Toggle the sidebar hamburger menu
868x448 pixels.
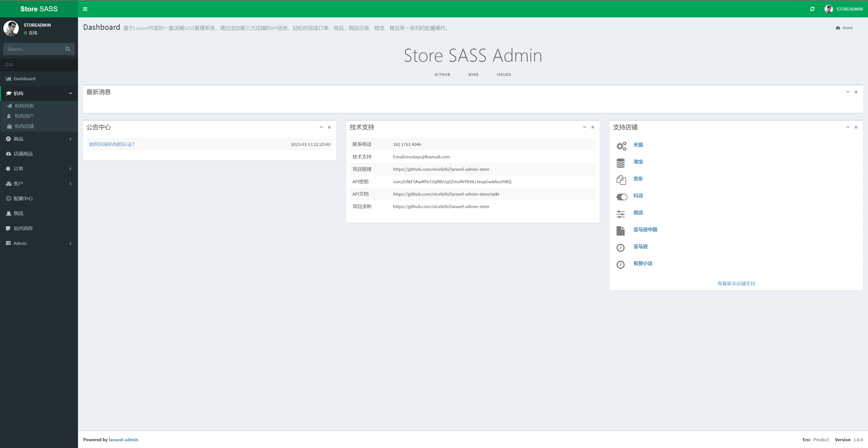coord(85,9)
